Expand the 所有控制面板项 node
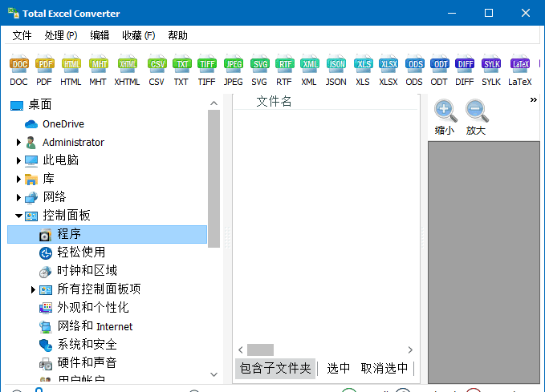 pos(33,289)
